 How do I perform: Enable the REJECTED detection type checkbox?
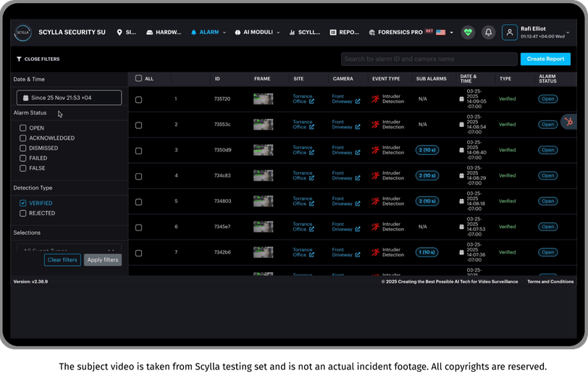[23, 213]
